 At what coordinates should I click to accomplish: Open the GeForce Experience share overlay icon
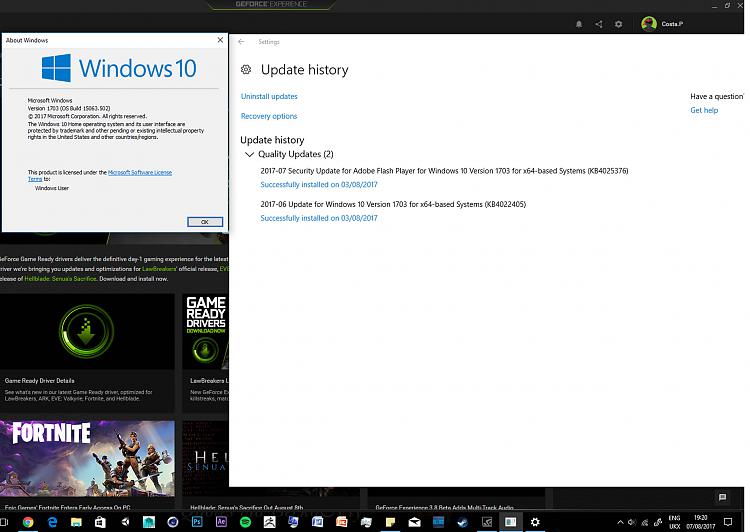click(599, 24)
